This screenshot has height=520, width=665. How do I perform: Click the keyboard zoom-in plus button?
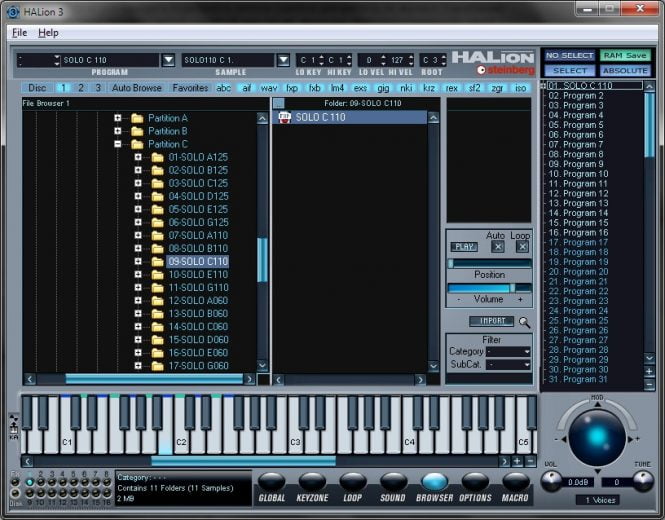517,461
